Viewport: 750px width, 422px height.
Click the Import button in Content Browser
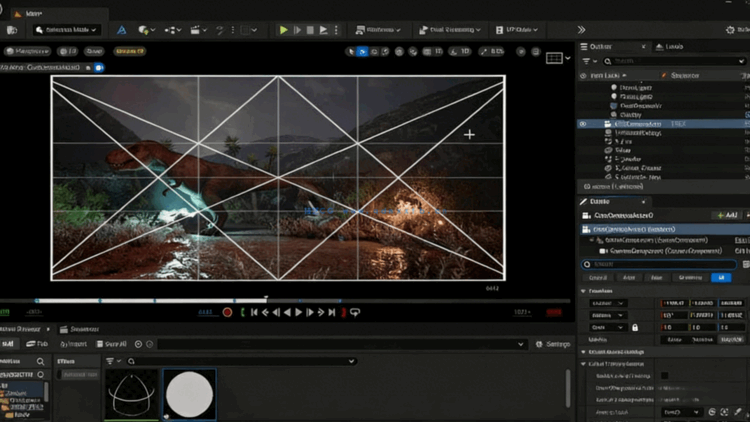point(73,344)
